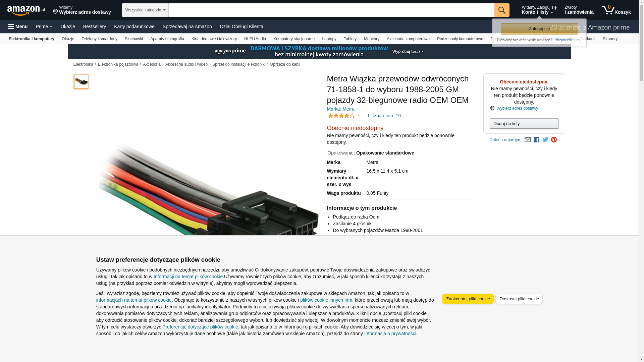Expand the star rating breakdown arrow
Image resolution: width=644 pixels, height=362 pixels.
359,116
